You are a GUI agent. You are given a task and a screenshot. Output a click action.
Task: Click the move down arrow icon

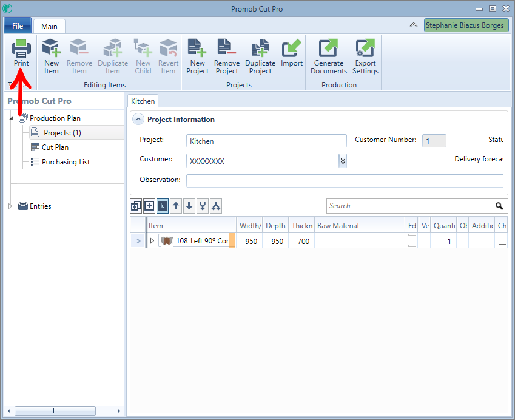click(x=189, y=206)
